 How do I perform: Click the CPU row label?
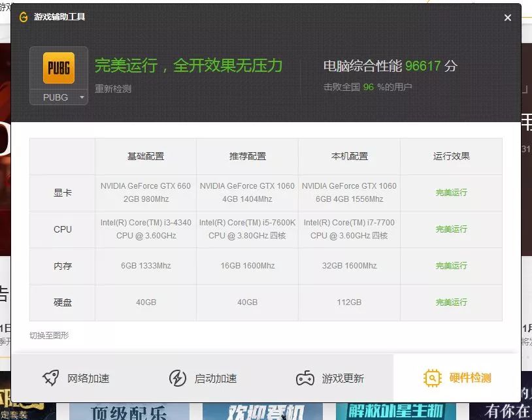pos(63,229)
